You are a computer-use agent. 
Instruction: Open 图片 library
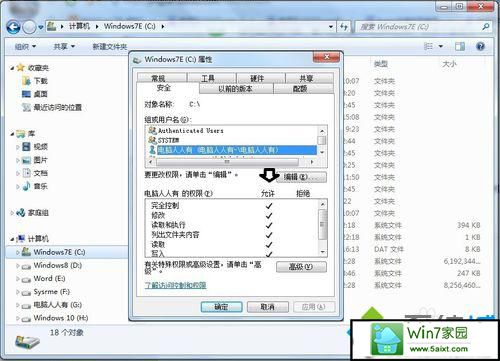click(x=35, y=160)
